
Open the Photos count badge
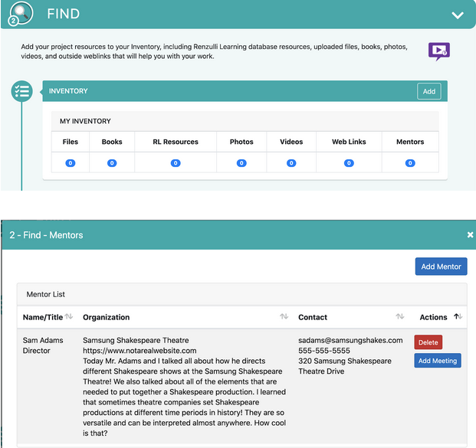241,163
